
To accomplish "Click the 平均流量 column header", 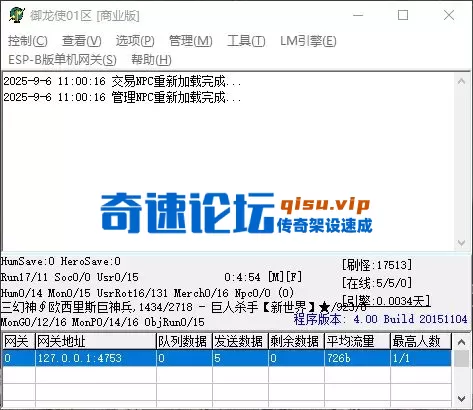I will (358, 341).
